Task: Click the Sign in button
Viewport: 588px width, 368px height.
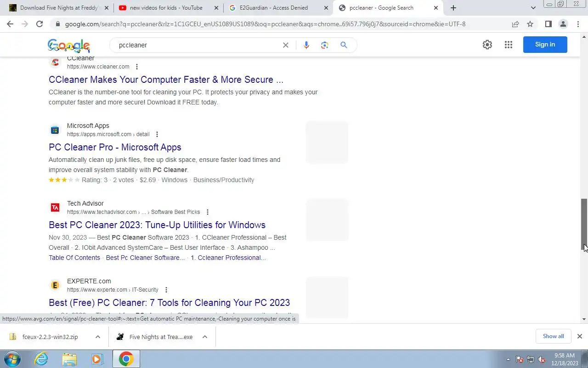Action: point(545,45)
